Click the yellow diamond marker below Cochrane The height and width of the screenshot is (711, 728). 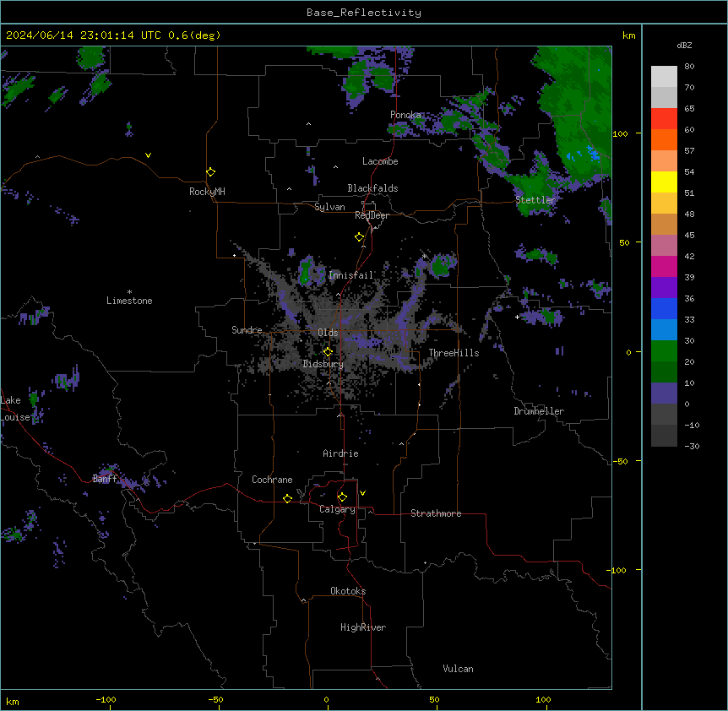[x=287, y=498]
